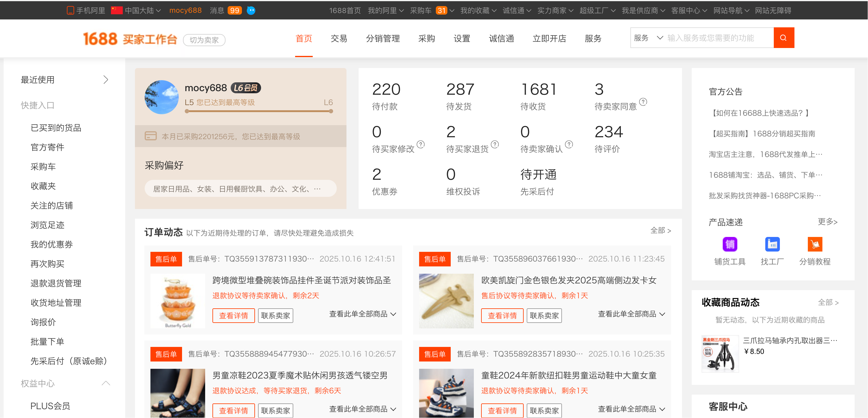This screenshot has height=418, width=868.
Task: Click the 手机阿里 phone icon
Action: tap(71, 10)
